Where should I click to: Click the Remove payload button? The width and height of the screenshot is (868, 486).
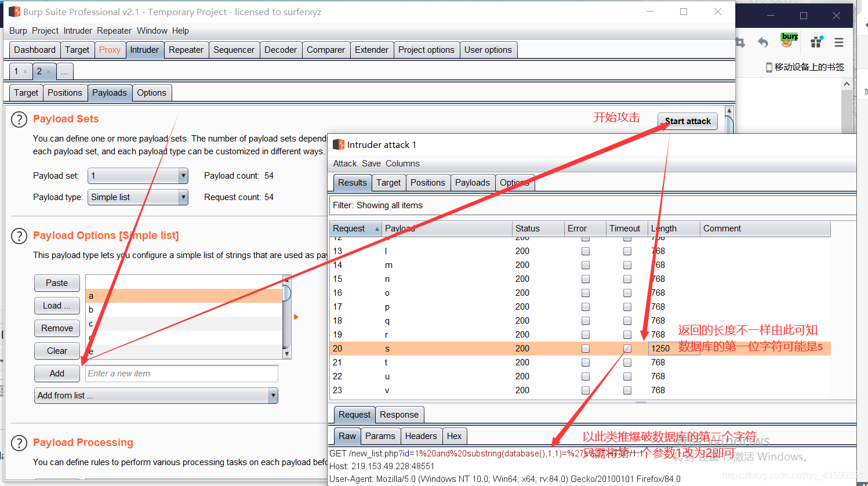[57, 328]
